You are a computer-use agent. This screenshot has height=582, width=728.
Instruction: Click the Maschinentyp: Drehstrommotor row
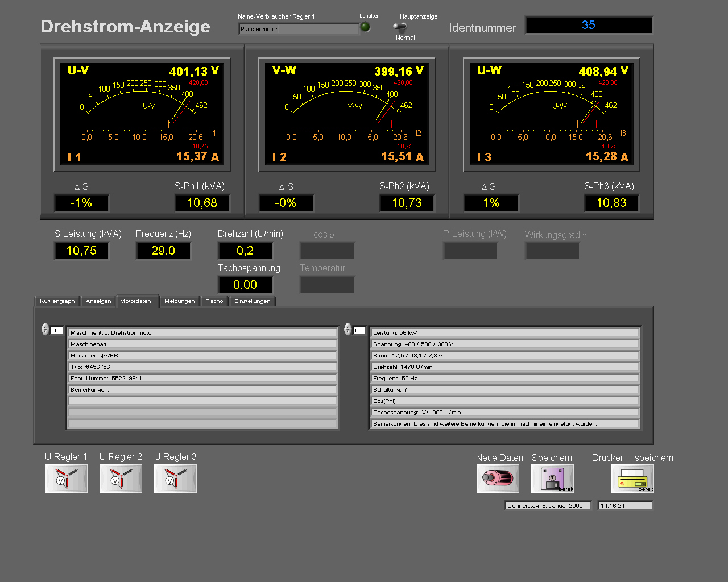[x=202, y=333]
